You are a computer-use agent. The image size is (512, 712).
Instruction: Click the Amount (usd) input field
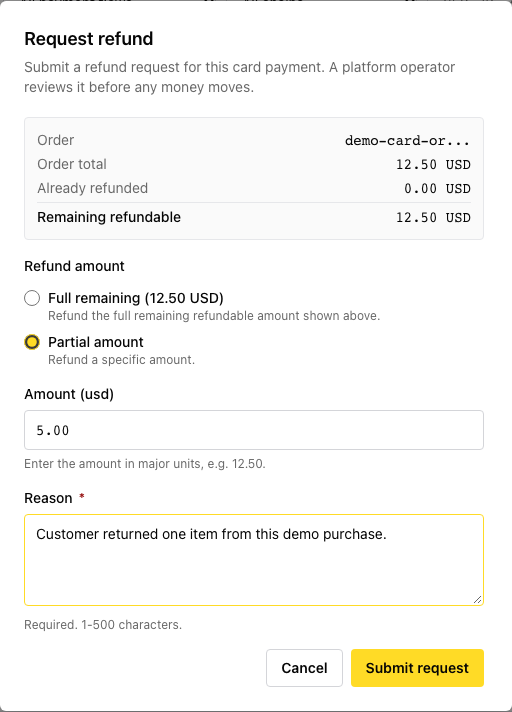point(254,430)
